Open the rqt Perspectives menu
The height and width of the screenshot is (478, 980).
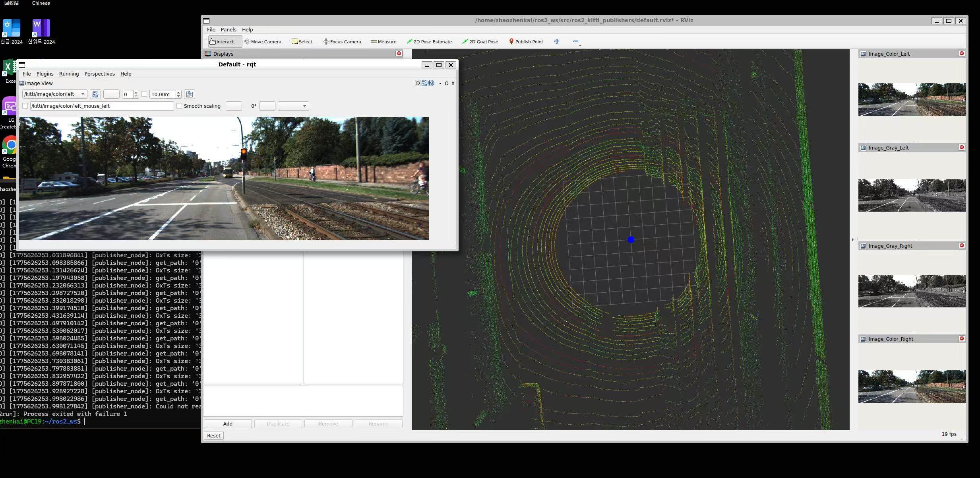click(99, 74)
